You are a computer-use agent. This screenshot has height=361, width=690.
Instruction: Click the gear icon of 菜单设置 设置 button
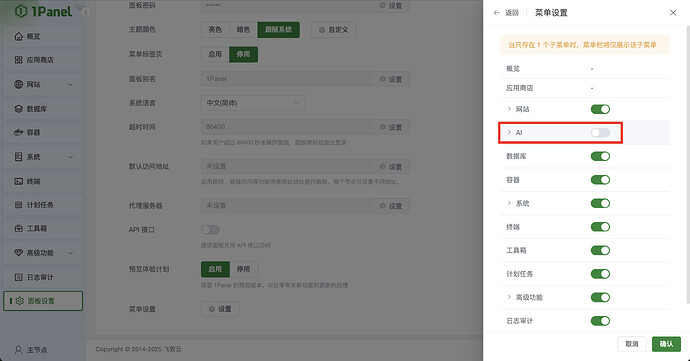tap(212, 309)
